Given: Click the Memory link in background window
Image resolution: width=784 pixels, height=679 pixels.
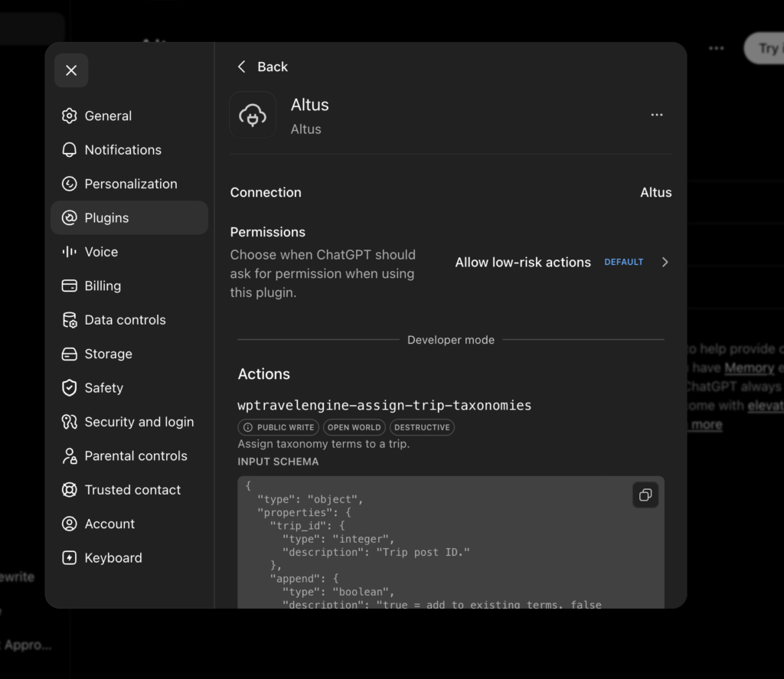Looking at the screenshot, I should (749, 368).
